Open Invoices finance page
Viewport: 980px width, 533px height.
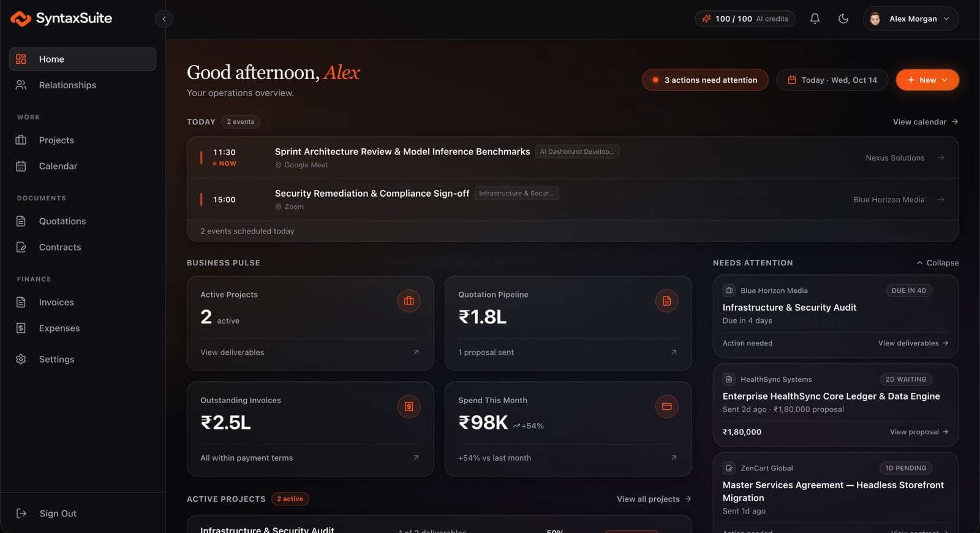coord(83,302)
